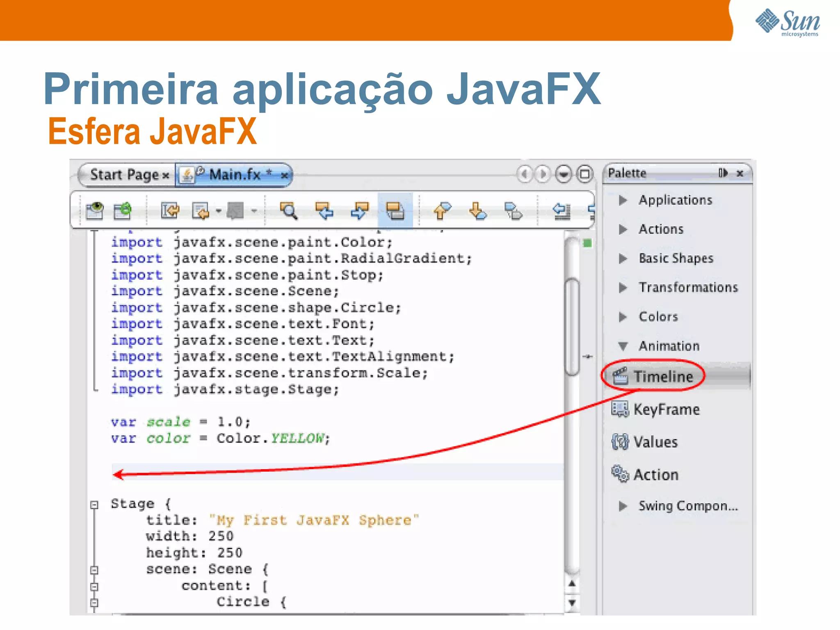Click the Enable Preview eye icon
This screenshot has height=630, width=840.
coord(95,211)
